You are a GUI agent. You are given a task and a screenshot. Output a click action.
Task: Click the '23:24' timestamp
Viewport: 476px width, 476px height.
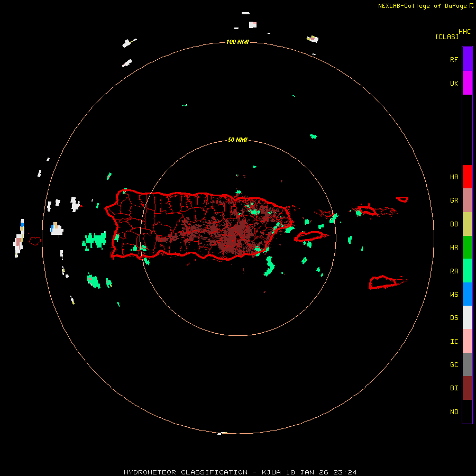pyautogui.click(x=345, y=472)
